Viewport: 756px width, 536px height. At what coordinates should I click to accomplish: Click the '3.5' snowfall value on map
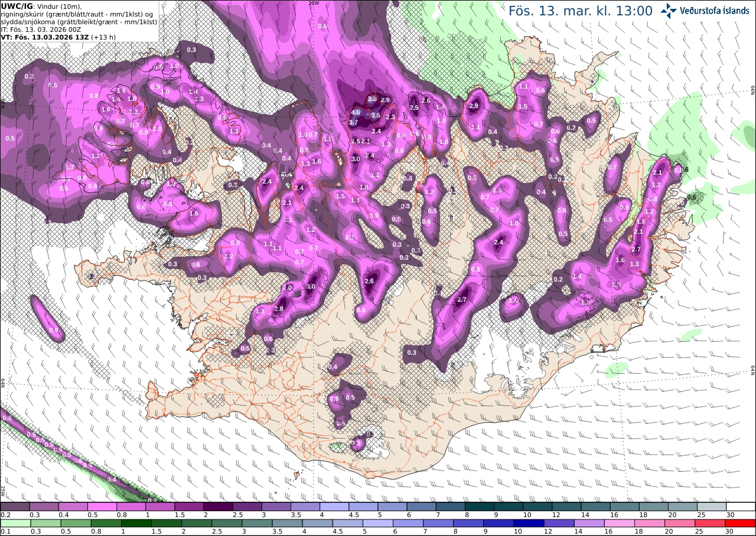tap(376, 116)
